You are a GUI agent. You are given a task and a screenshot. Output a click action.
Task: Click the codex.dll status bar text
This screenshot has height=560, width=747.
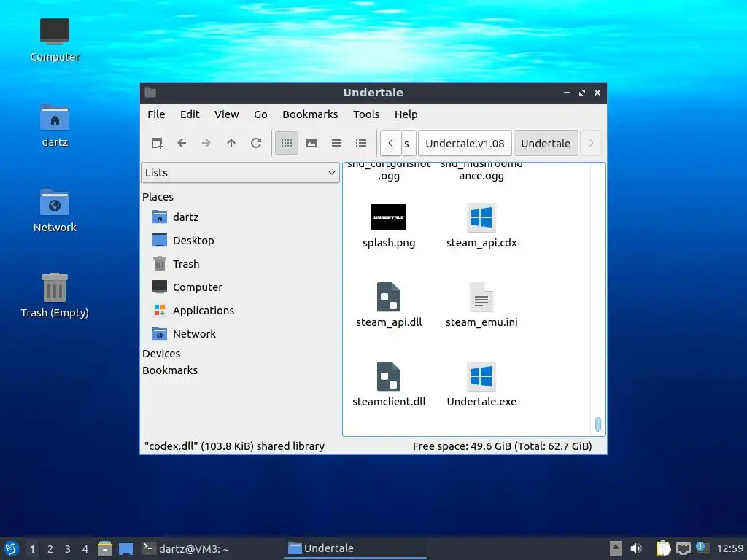tap(234, 446)
